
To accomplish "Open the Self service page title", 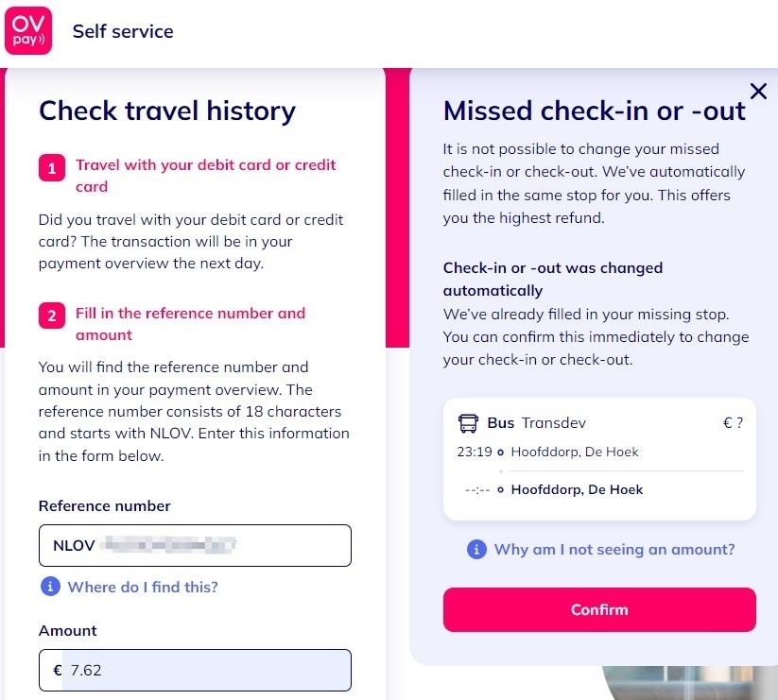I will click(x=123, y=31).
